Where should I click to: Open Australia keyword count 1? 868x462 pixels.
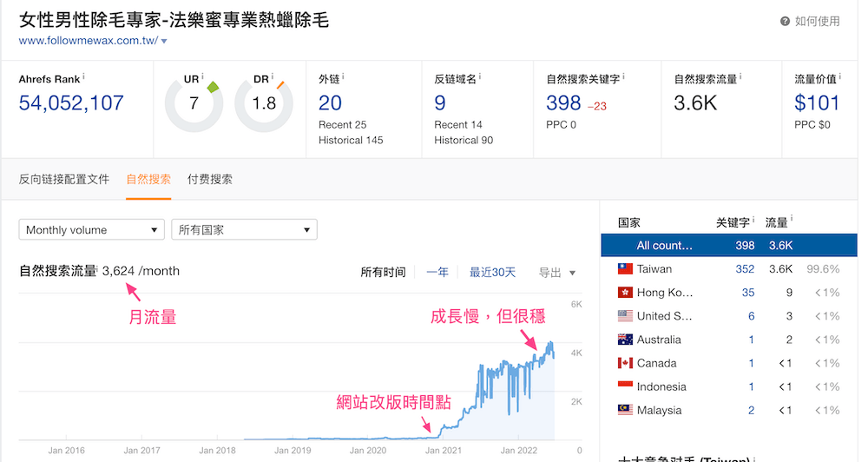(x=751, y=340)
